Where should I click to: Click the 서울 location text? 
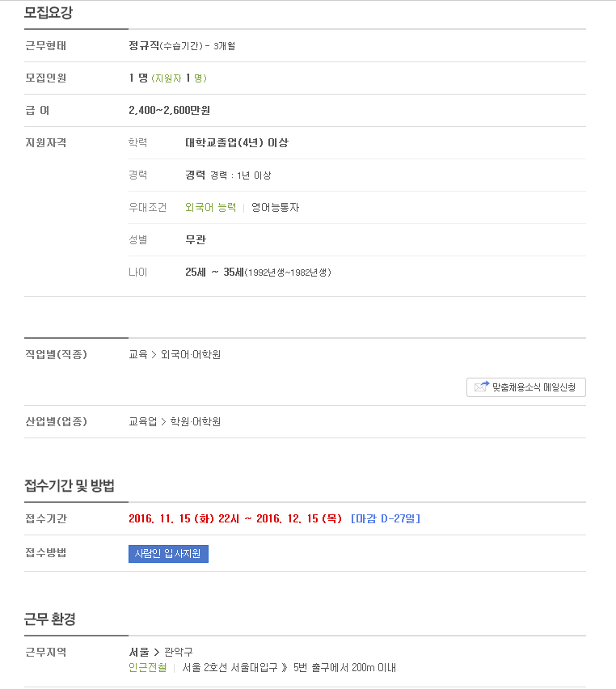(139, 652)
